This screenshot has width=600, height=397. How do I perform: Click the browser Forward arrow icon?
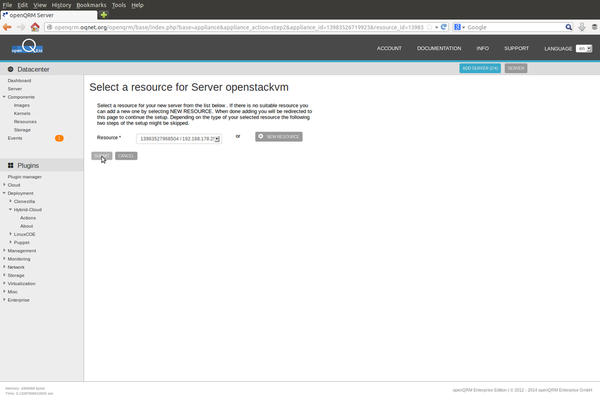21,27
